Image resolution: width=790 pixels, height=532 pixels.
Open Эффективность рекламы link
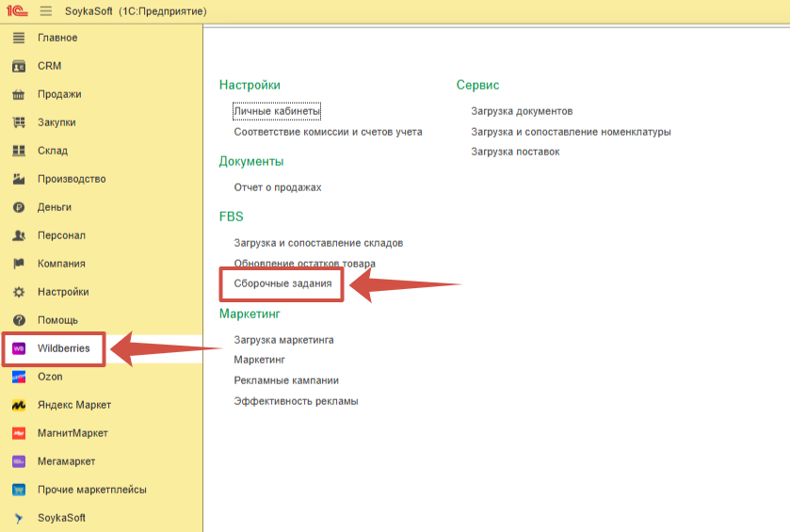click(296, 401)
